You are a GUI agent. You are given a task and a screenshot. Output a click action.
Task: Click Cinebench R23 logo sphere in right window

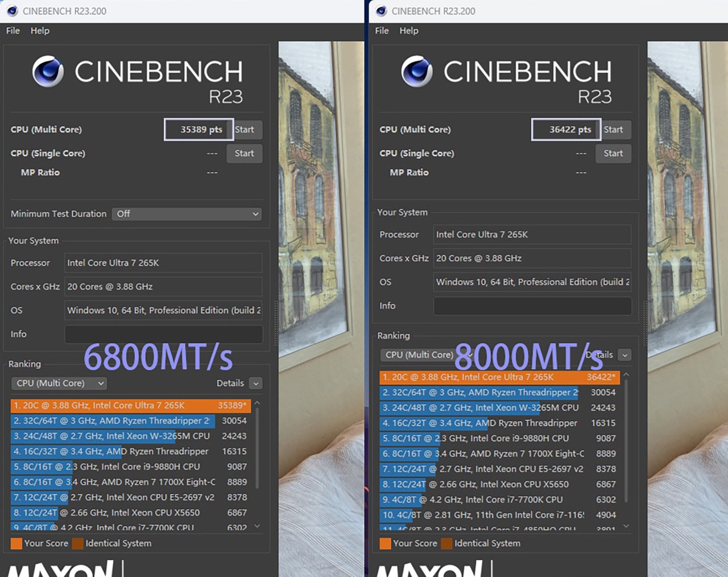point(417,72)
